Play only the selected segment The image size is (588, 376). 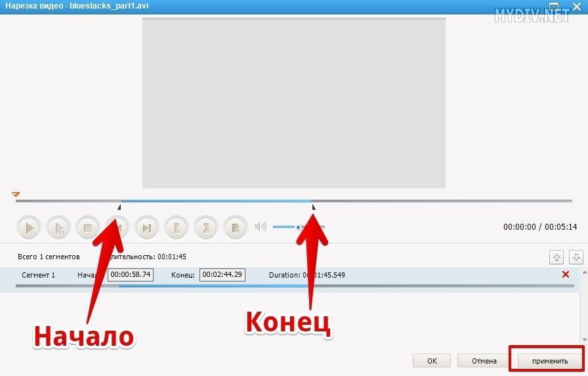[x=58, y=228]
